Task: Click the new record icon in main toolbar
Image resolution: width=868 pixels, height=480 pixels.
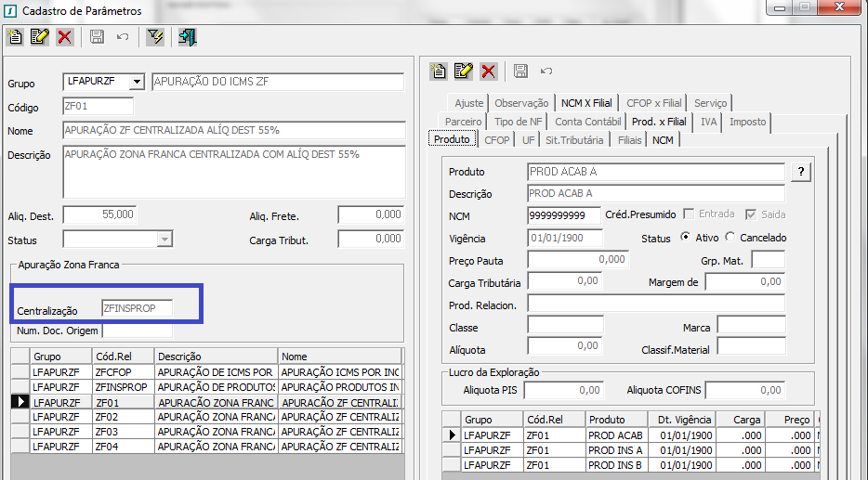Action: 14,37
